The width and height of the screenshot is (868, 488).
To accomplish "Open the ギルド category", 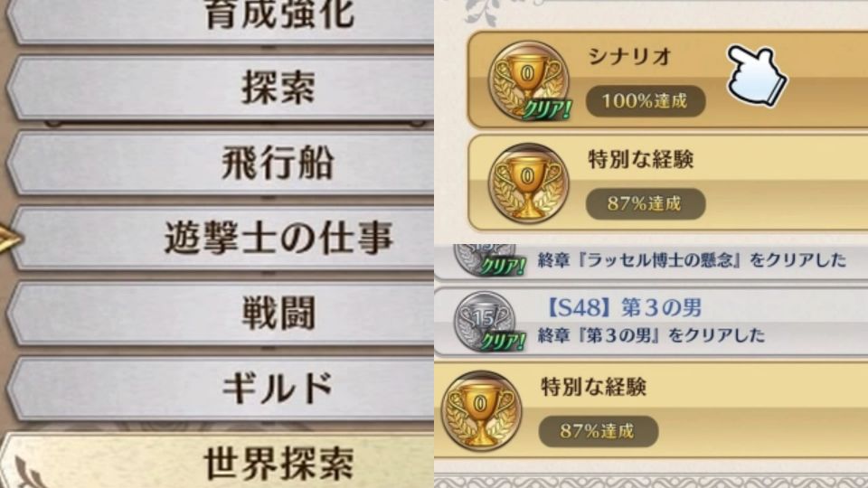I will pyautogui.click(x=222, y=389).
